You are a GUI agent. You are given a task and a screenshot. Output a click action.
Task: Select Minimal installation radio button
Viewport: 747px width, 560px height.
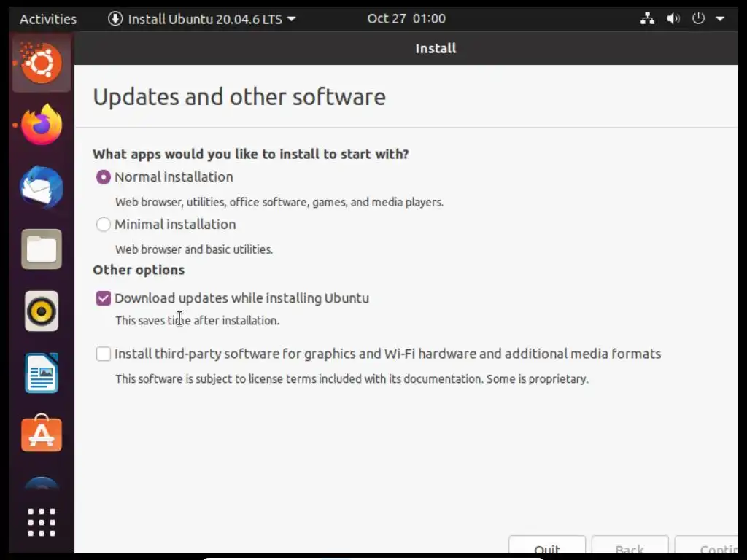(x=104, y=225)
